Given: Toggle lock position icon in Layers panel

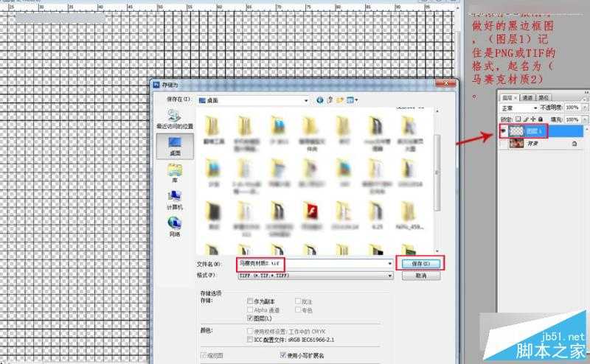Looking at the screenshot, I should [x=533, y=119].
